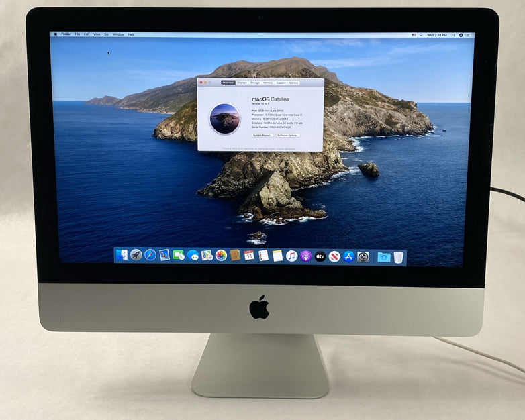Open Notification Center list icon
Viewport: 525px width, 420px height.
468,35
